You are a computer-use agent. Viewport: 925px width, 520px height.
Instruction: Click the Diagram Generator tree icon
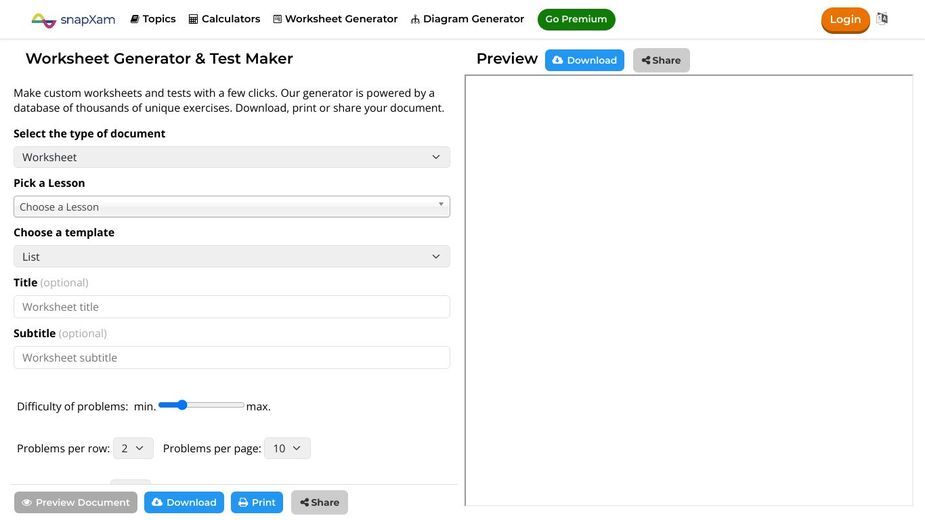pyautogui.click(x=415, y=19)
